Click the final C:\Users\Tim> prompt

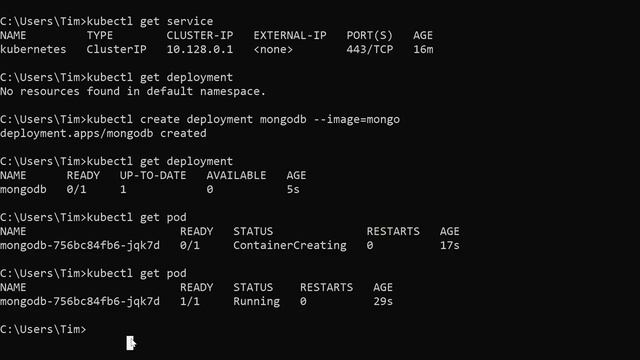(43, 329)
